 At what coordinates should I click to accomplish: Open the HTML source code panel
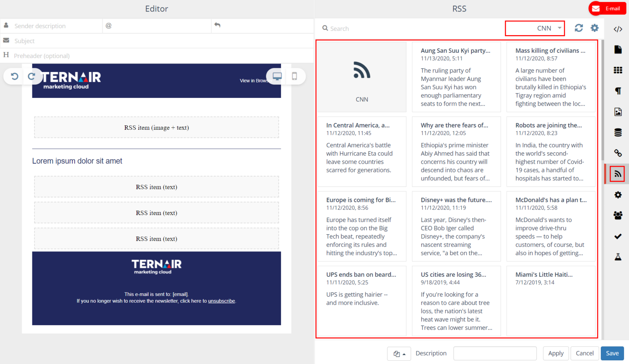click(618, 29)
